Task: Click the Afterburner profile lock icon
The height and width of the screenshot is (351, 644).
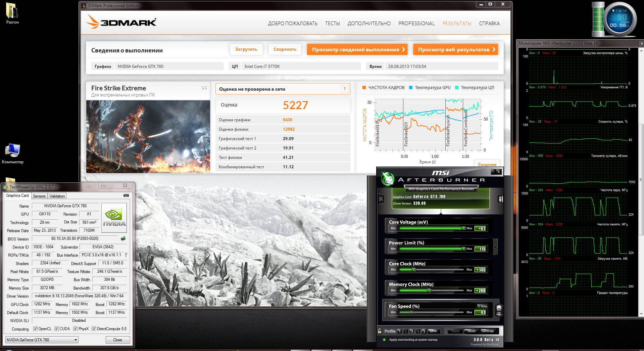Action: (380, 331)
